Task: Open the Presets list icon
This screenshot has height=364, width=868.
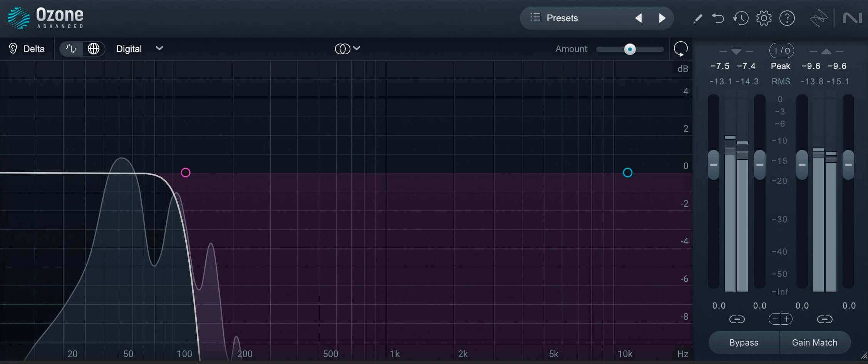Action: 535,17
